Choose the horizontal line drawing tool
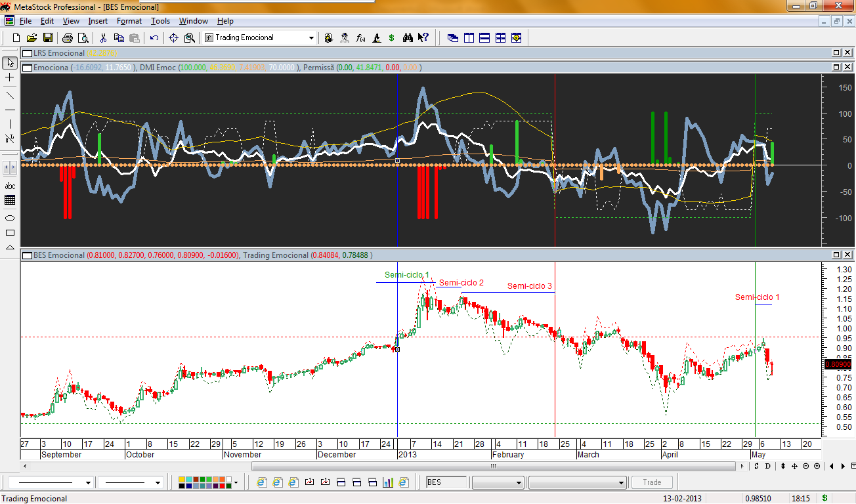Viewport: 856px width, 504px height. [x=10, y=109]
